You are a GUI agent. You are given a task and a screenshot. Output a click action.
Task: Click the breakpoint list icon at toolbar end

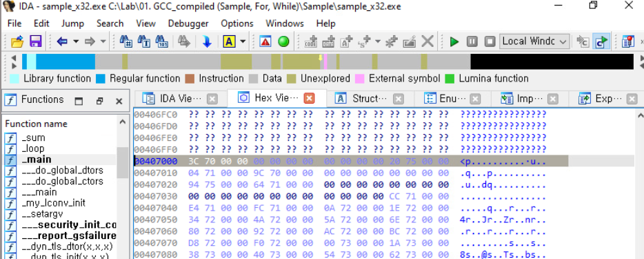[x=628, y=41]
